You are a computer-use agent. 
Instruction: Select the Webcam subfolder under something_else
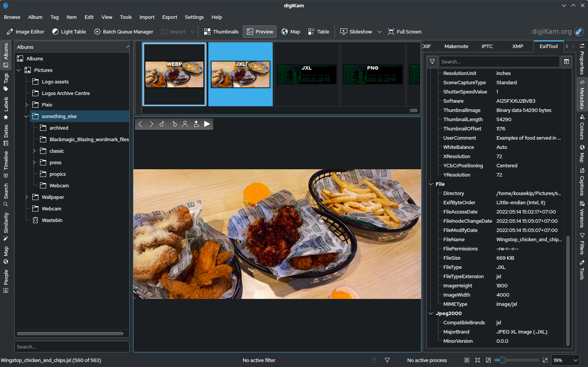59,185
